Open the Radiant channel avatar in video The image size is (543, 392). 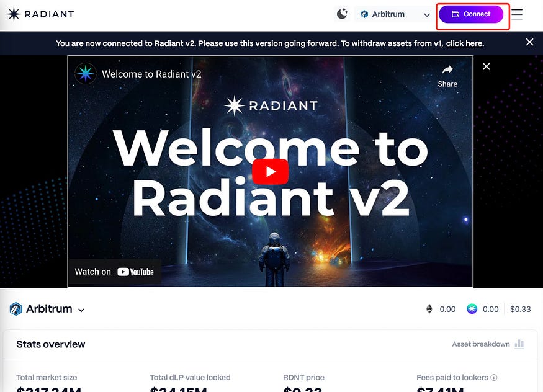(86, 73)
